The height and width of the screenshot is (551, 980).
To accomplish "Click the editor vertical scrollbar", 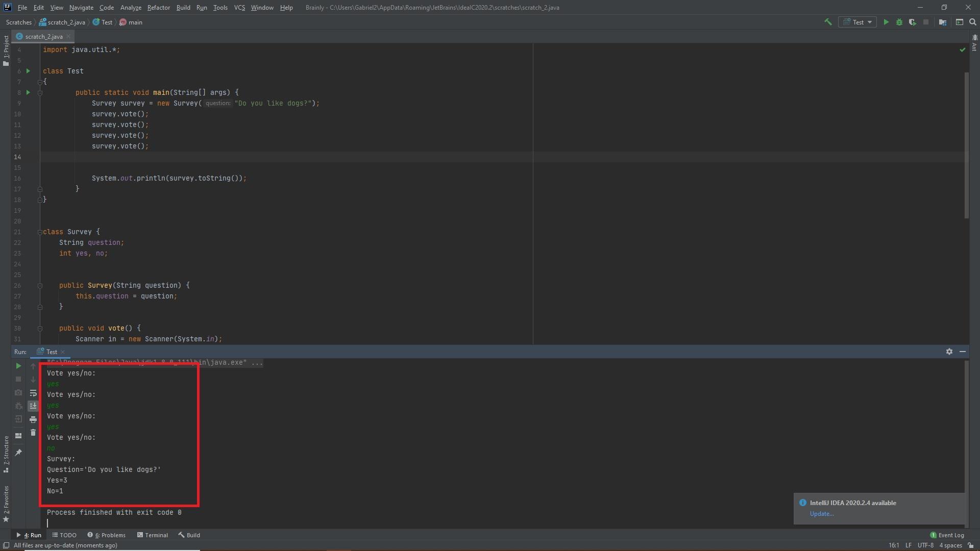I will [966, 145].
